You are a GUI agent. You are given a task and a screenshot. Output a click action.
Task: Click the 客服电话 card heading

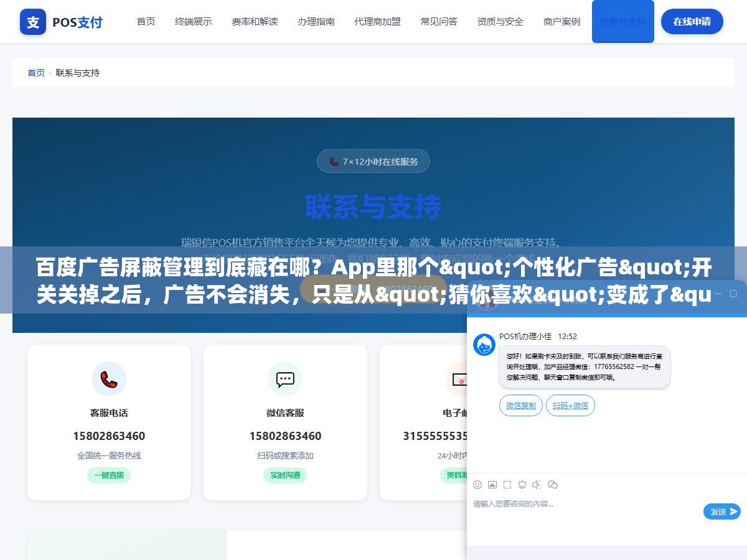tap(109, 413)
